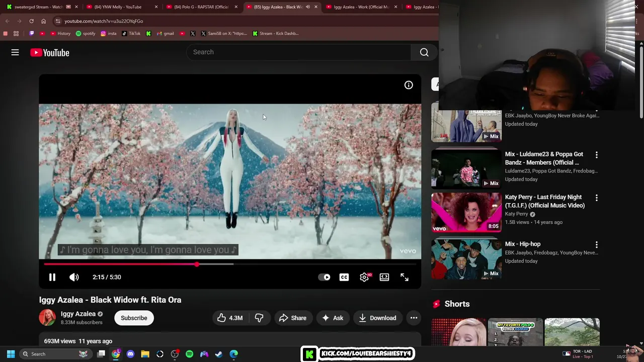Open the Windows Start menu
The image size is (644, 362).
pos(11,354)
